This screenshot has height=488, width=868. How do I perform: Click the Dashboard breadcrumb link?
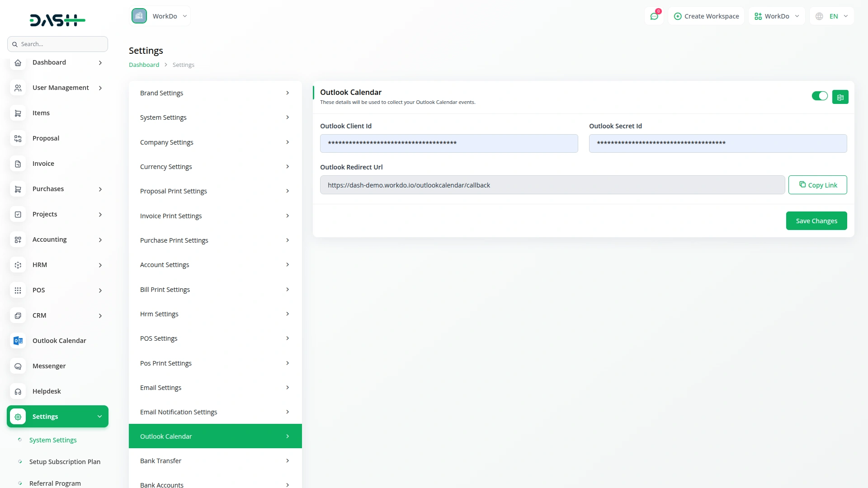point(144,65)
